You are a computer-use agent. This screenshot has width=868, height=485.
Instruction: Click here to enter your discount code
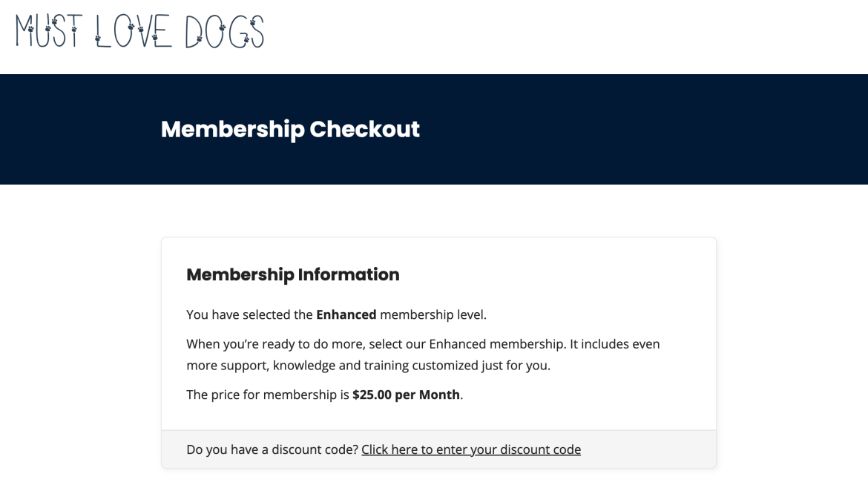coord(471,449)
